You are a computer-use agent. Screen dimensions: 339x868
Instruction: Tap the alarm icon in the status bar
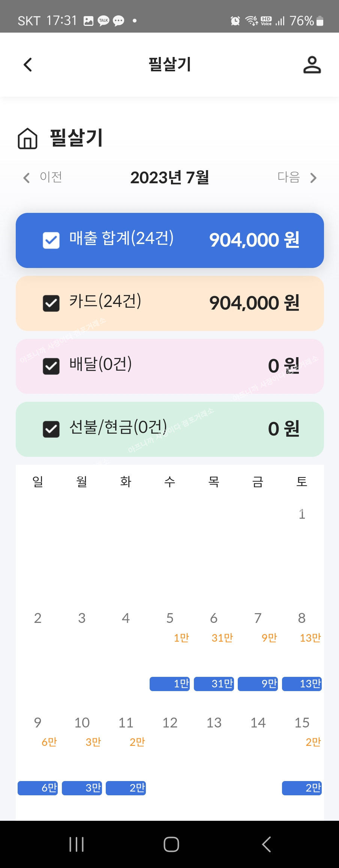[235, 21]
